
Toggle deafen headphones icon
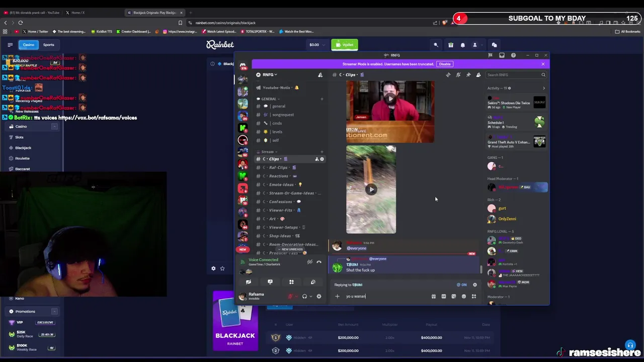(x=304, y=297)
